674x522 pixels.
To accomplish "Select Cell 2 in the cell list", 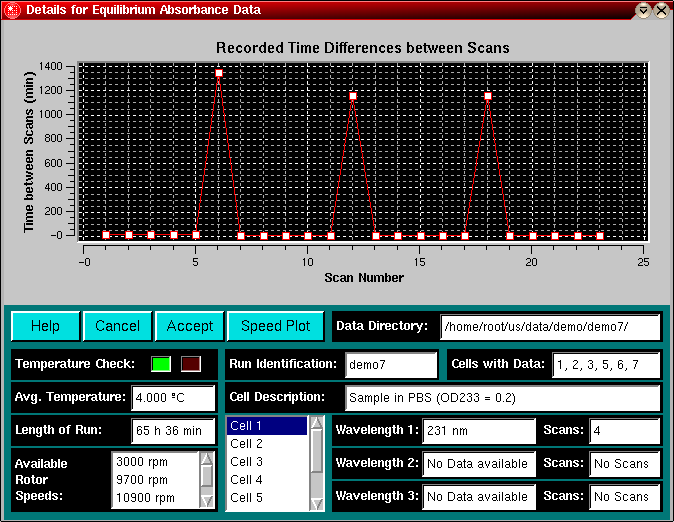I will point(267,444).
